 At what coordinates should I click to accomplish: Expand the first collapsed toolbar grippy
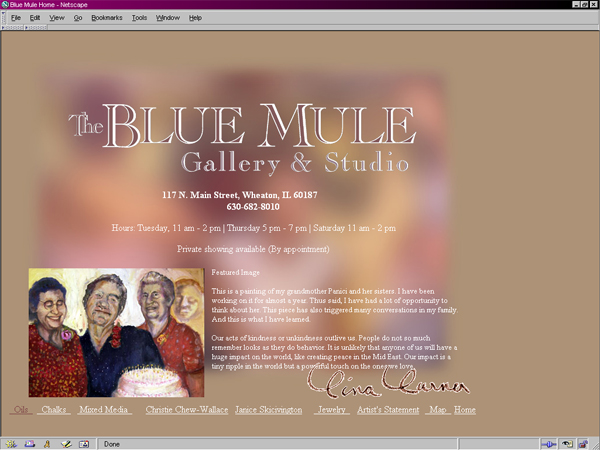click(x=13, y=28)
